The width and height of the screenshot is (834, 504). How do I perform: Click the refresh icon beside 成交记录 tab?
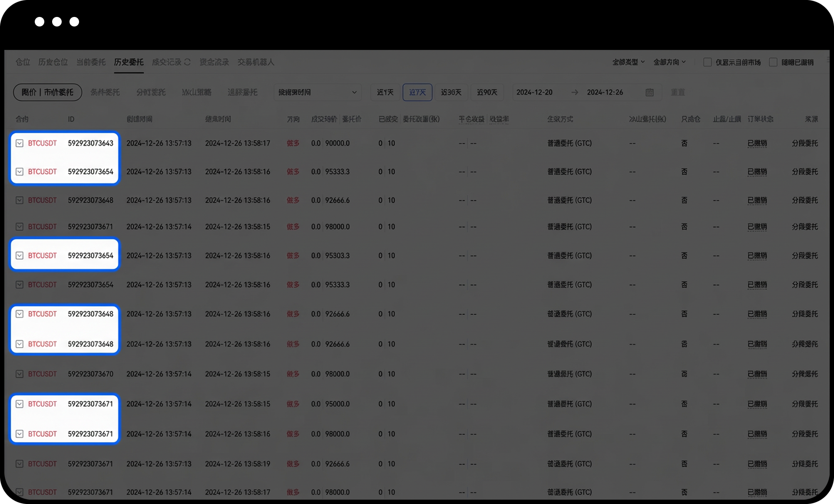187,62
